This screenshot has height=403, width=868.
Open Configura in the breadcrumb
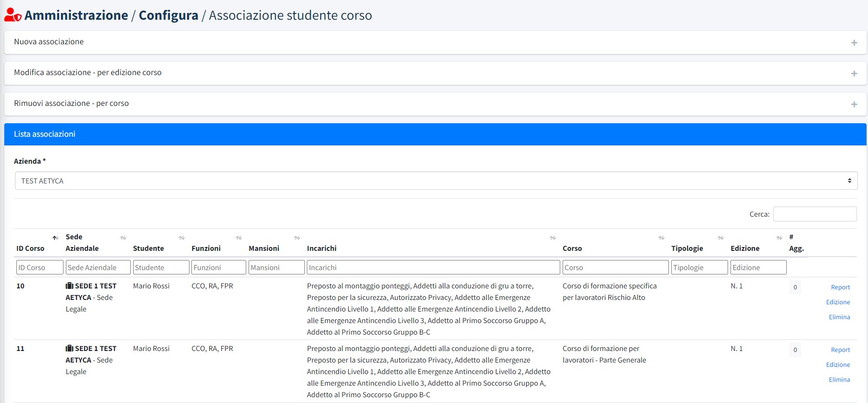[168, 15]
